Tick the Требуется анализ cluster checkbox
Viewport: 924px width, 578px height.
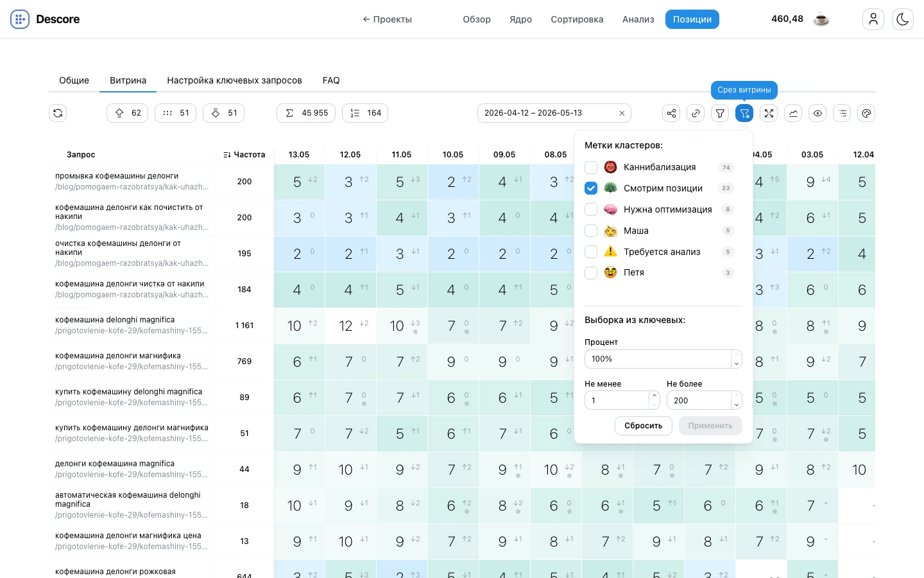point(591,252)
